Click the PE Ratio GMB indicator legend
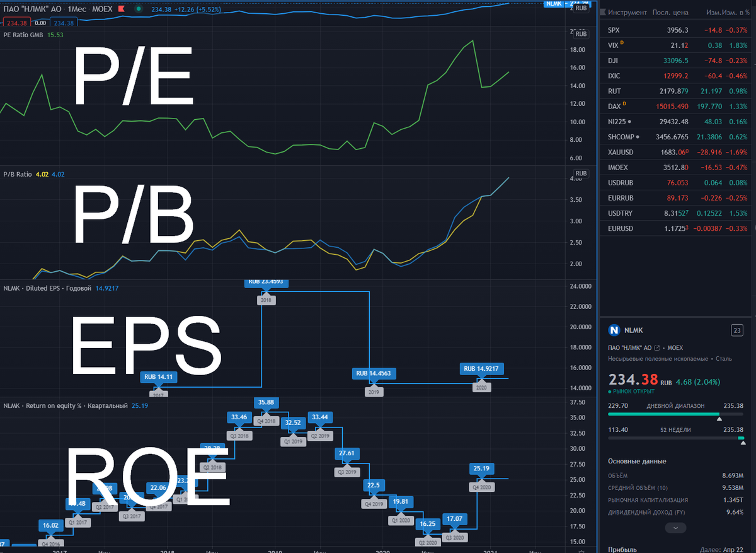 pos(24,35)
